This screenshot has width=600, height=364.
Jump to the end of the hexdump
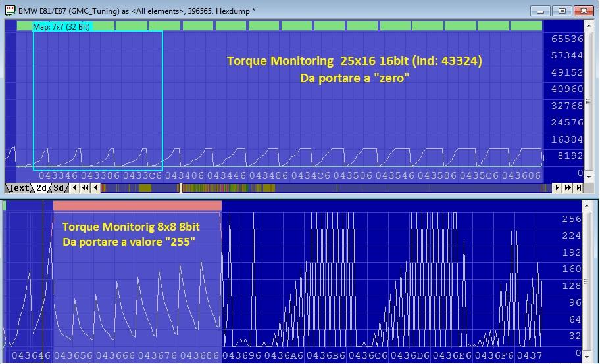pos(578,188)
